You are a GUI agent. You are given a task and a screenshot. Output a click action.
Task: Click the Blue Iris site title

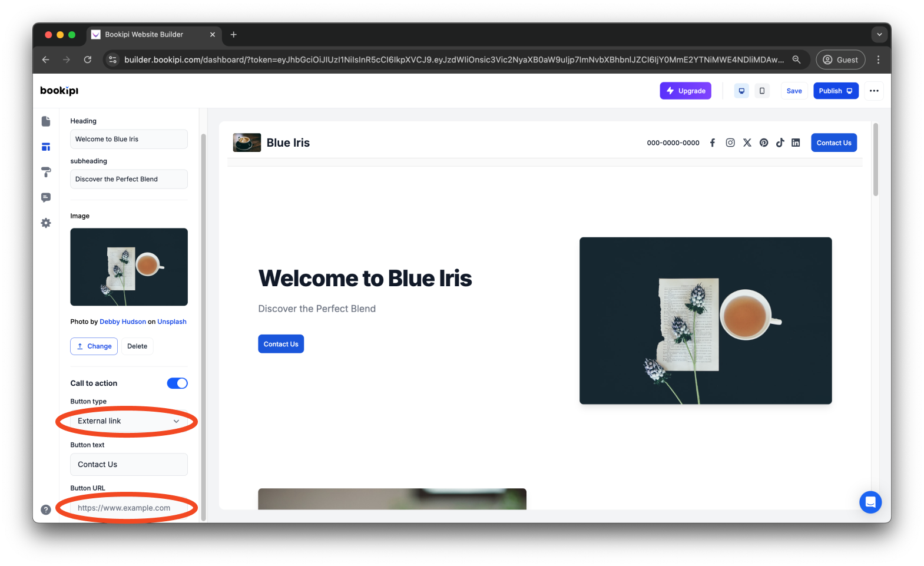[288, 143]
